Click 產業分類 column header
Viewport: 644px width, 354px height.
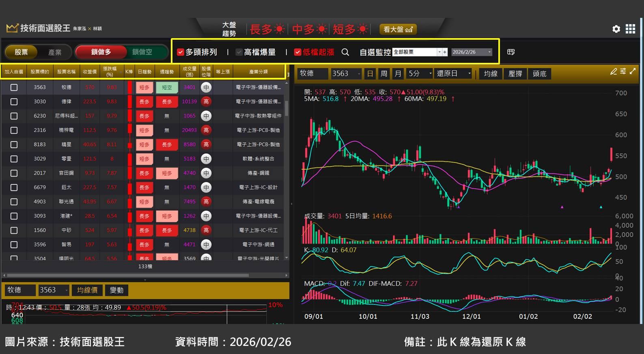click(258, 71)
